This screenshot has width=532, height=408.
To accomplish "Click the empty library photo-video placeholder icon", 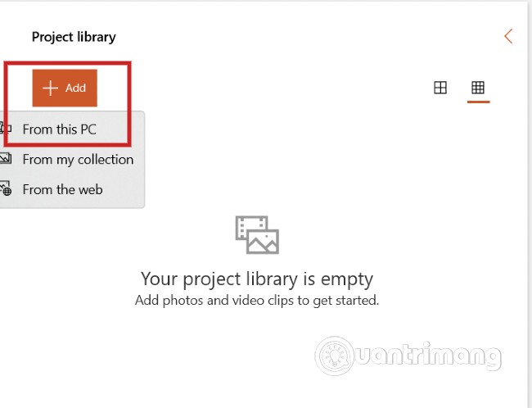I will coord(257,234).
